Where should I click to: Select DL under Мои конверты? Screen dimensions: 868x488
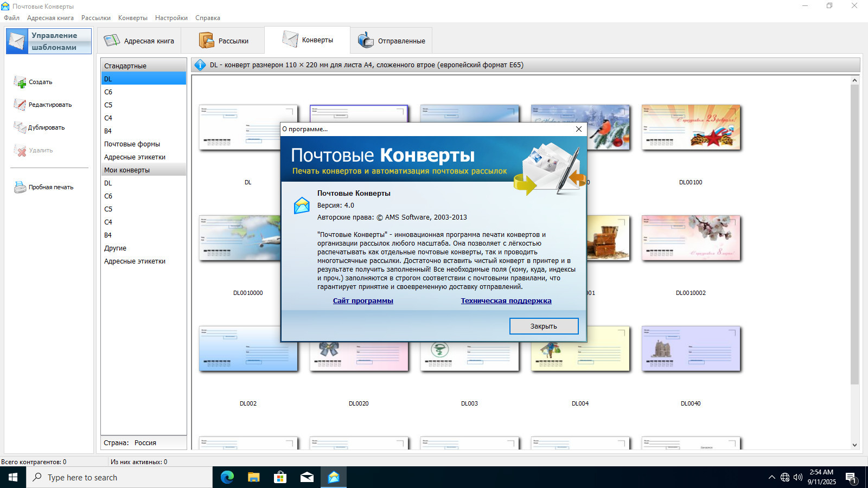tap(144, 183)
